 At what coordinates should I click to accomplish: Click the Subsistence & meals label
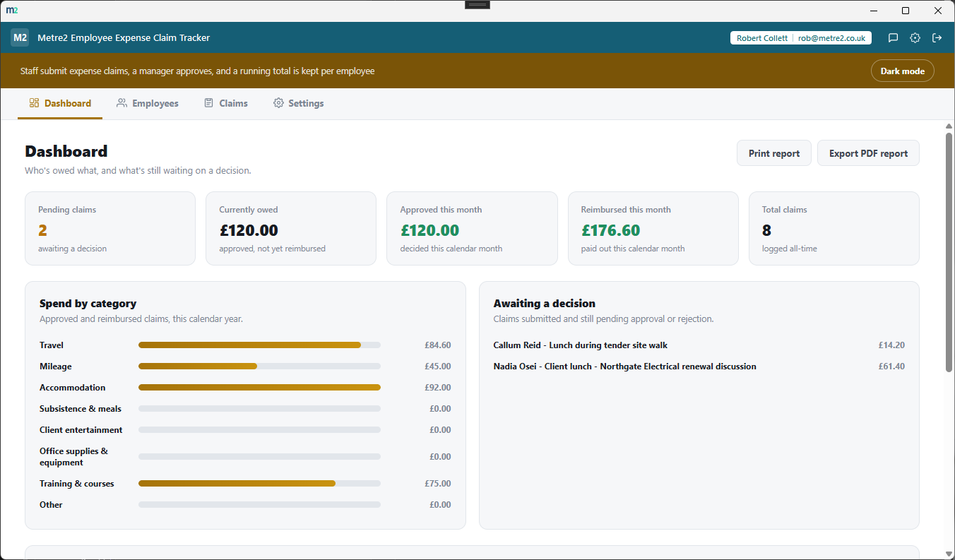coord(81,409)
